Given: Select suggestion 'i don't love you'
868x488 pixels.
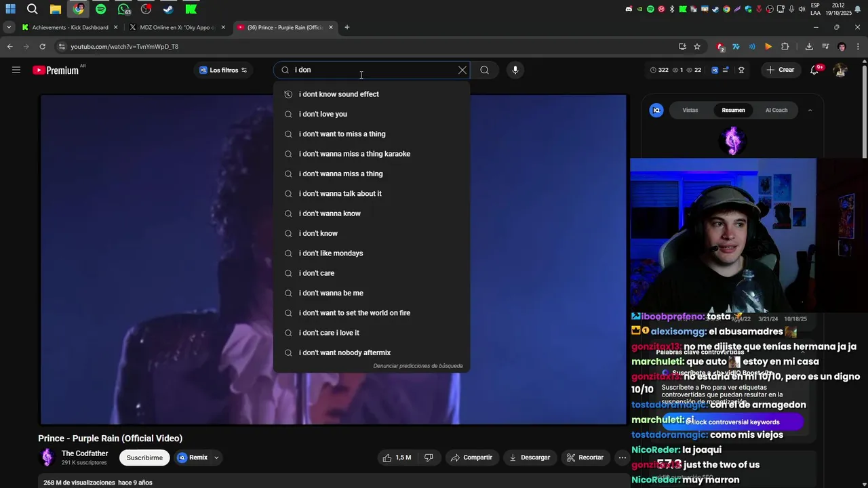Looking at the screenshot, I should click(x=372, y=114).
